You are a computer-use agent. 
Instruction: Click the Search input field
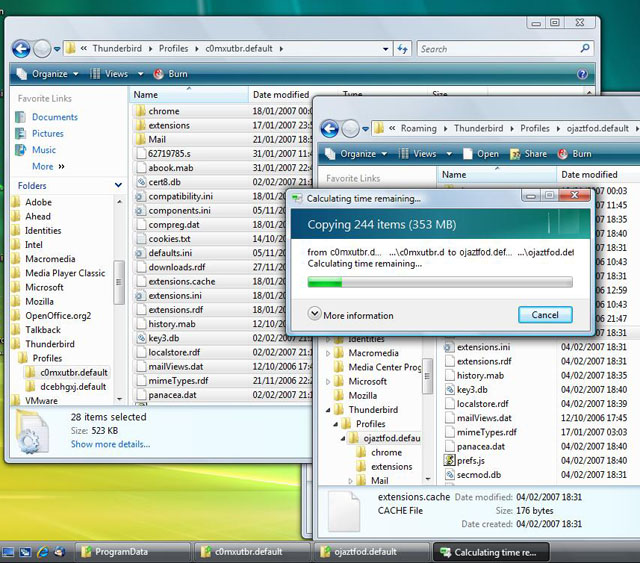(x=499, y=49)
